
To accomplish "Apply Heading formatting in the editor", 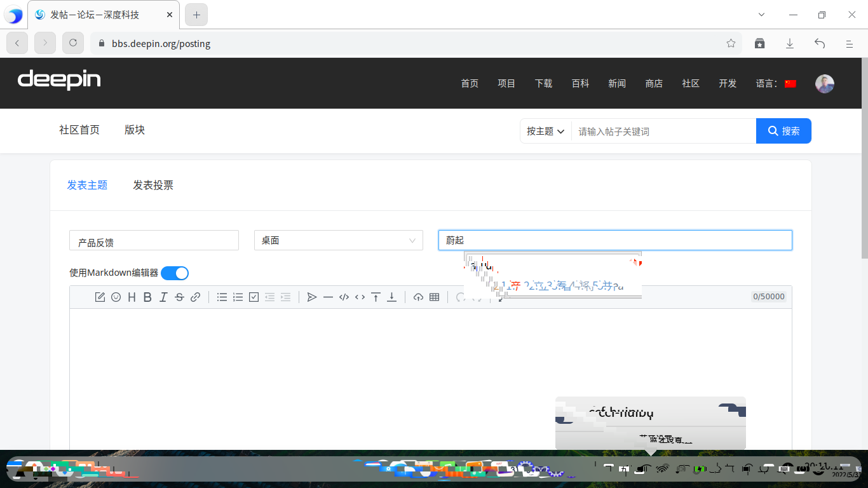I will 132,297.
